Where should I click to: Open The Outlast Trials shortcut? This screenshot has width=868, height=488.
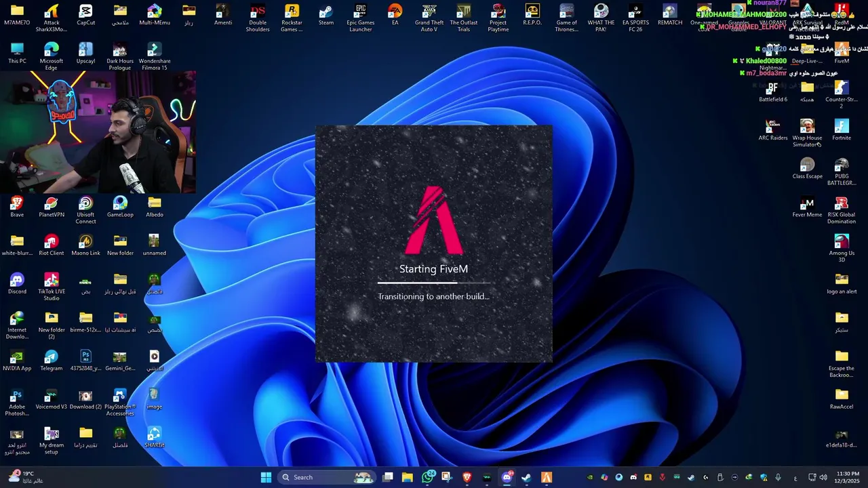point(464,18)
